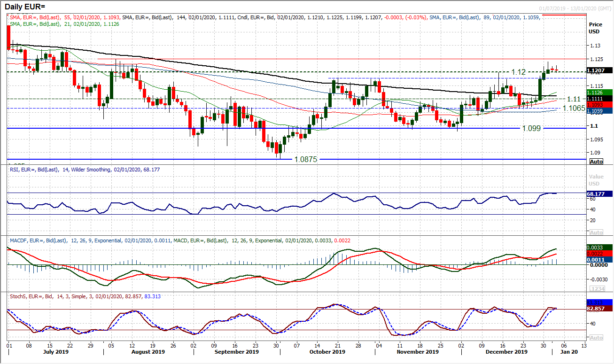This screenshot has width=614, height=364.
Task: Click the MACD value tag 0.0033
Action: (600, 247)
